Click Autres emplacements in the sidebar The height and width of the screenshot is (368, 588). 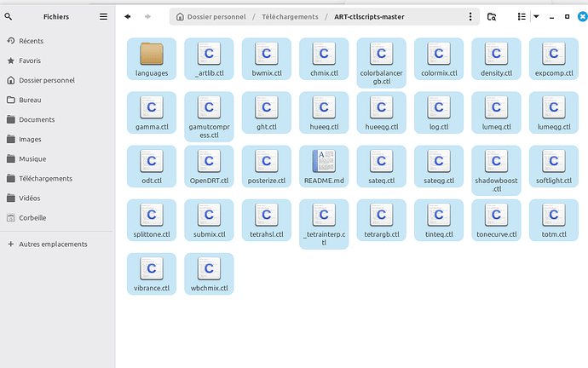pos(53,244)
